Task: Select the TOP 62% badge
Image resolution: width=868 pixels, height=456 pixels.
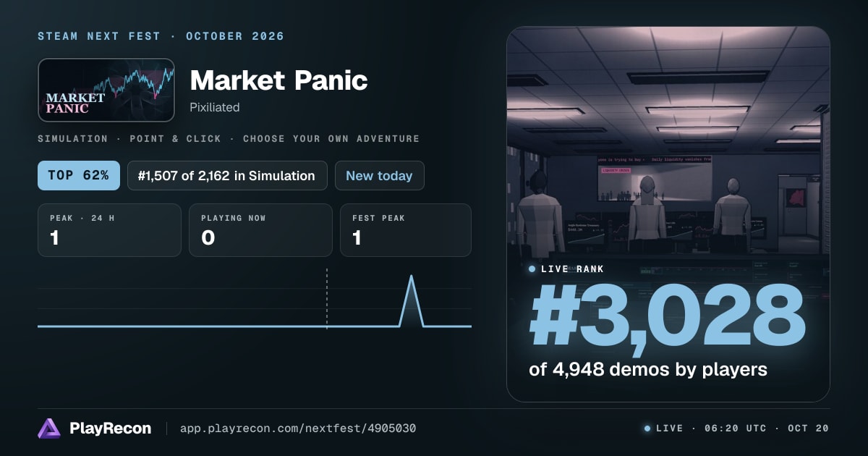Action: click(x=79, y=175)
